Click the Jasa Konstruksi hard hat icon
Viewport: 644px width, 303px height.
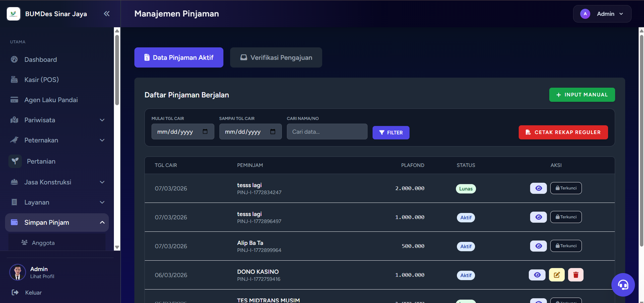click(x=14, y=182)
